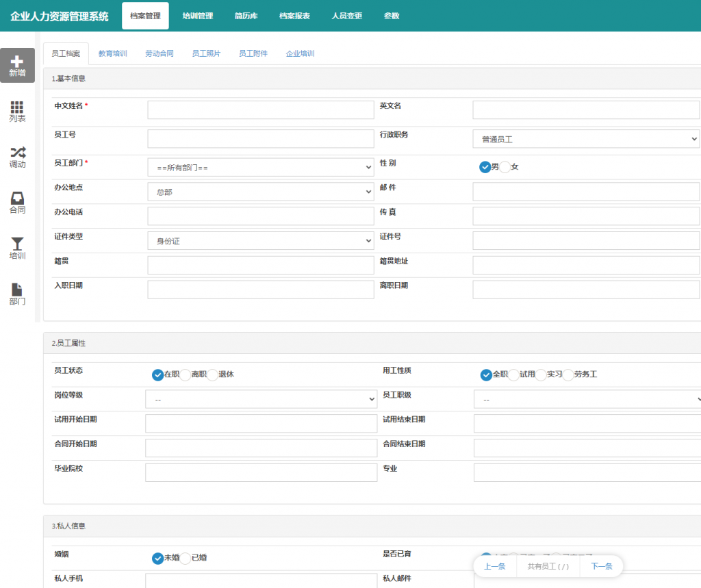Switch to 员工附件 tab
Screen dimensions: 701x588
tap(253, 53)
